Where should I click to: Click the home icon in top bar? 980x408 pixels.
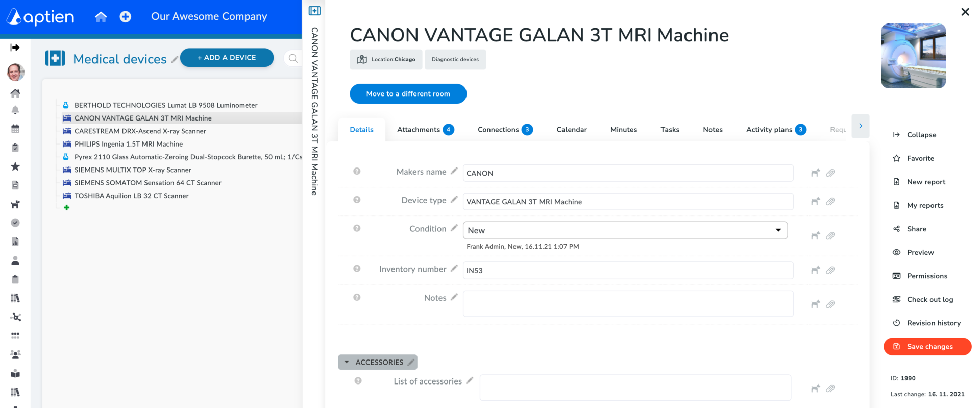101,17
